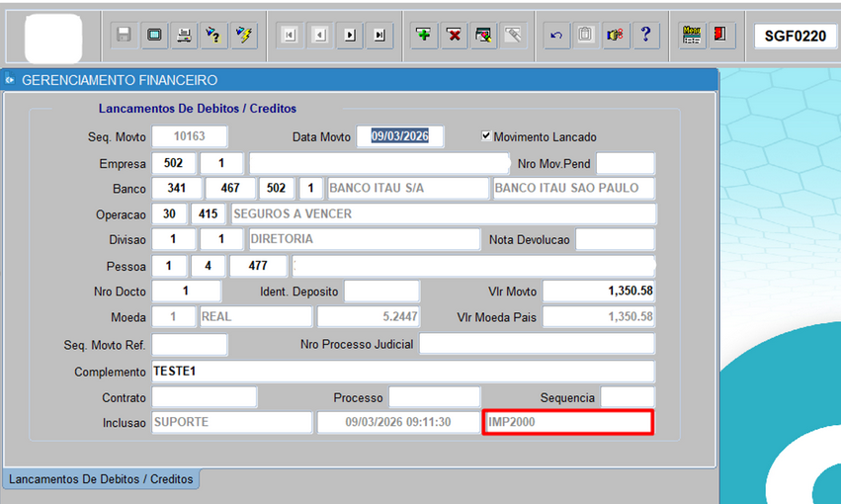
Task: Click the print icon in toolbar
Action: 184,35
